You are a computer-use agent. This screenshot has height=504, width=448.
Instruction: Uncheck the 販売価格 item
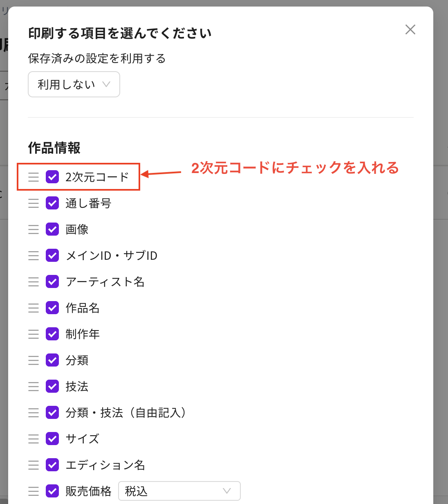52,491
